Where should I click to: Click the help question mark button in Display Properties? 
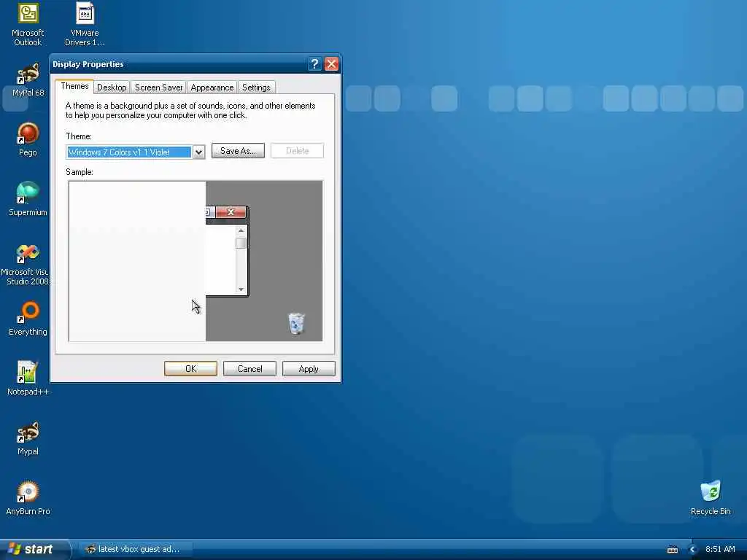(x=314, y=64)
